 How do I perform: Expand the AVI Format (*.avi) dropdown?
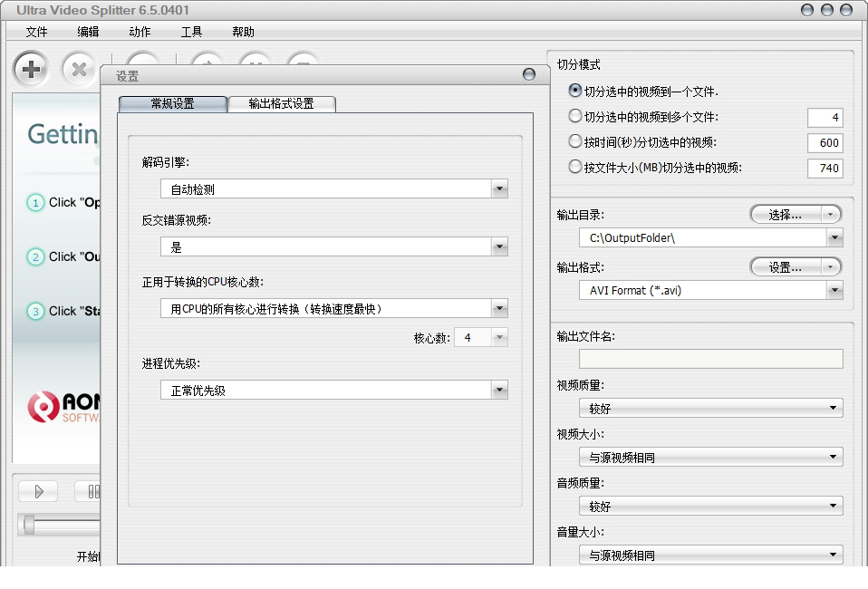(x=710, y=291)
